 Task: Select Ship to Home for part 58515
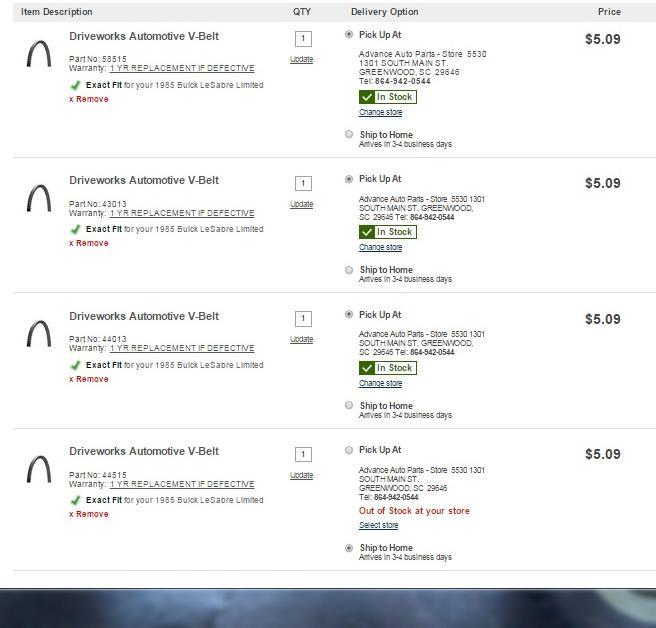tap(349, 134)
